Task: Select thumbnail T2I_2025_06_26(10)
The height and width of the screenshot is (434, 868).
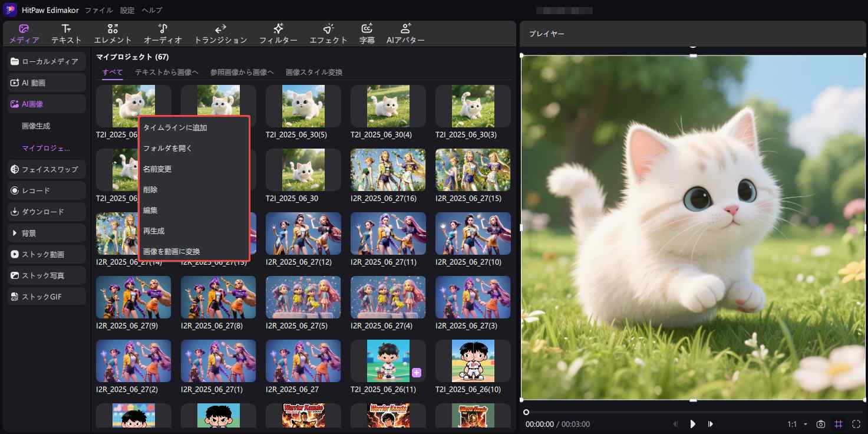Action: click(473, 361)
